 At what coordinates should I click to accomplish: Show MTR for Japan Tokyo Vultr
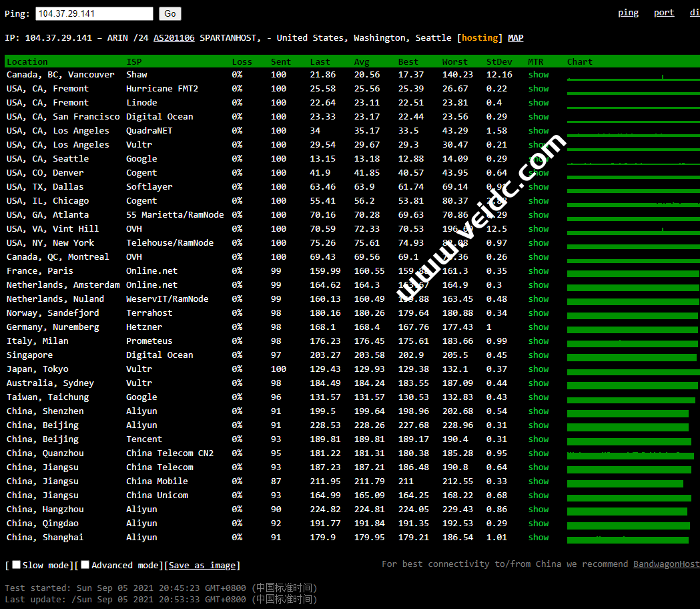tap(539, 369)
